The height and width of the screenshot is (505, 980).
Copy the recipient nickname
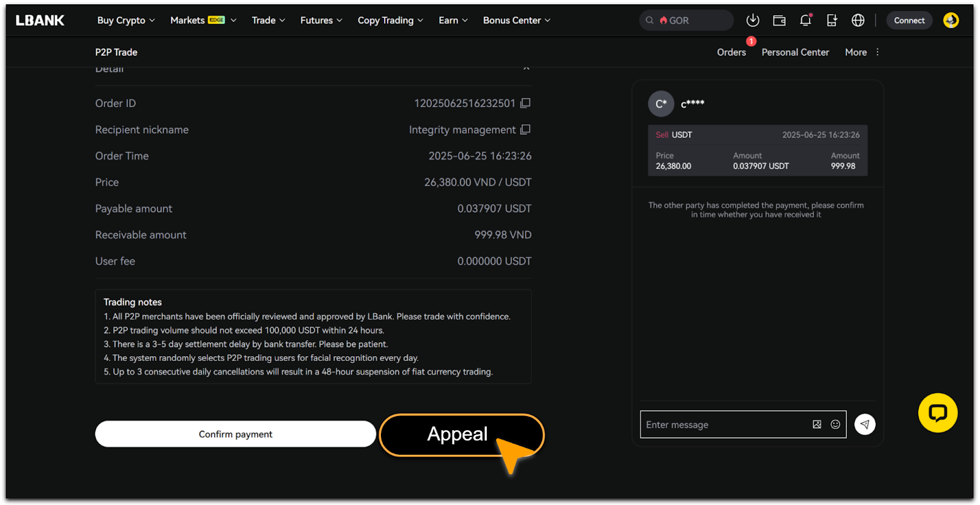pos(525,129)
